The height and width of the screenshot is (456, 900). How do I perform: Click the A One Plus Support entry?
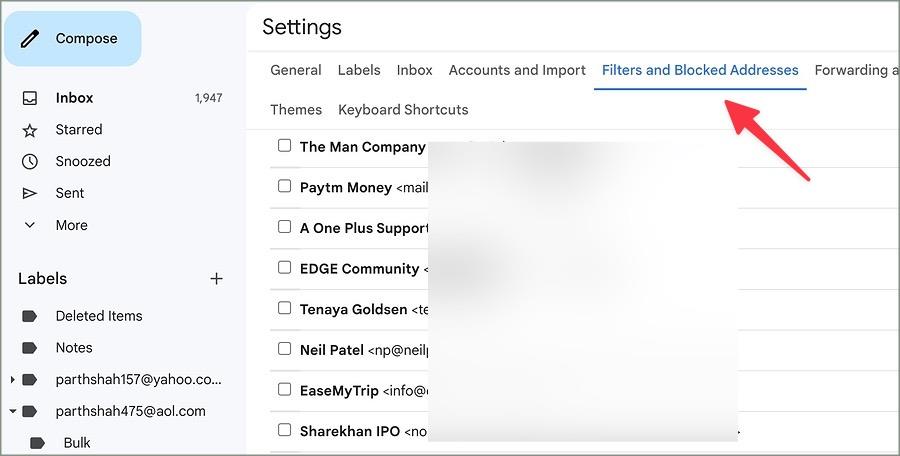click(364, 228)
